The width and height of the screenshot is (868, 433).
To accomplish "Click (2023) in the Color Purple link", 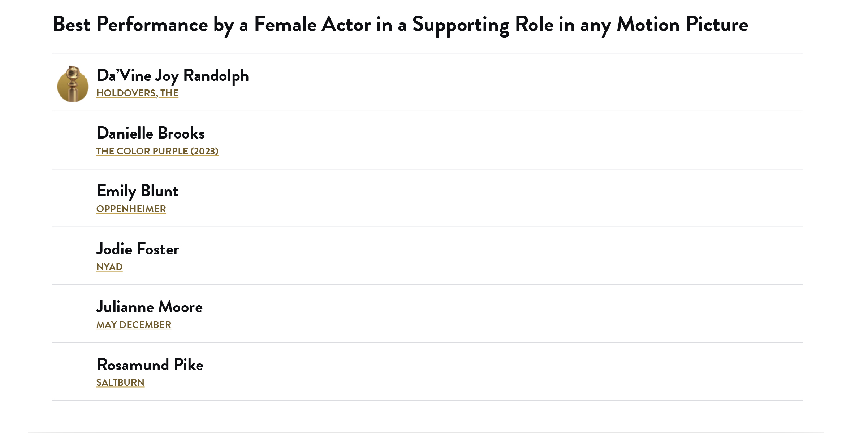I will (x=204, y=151).
